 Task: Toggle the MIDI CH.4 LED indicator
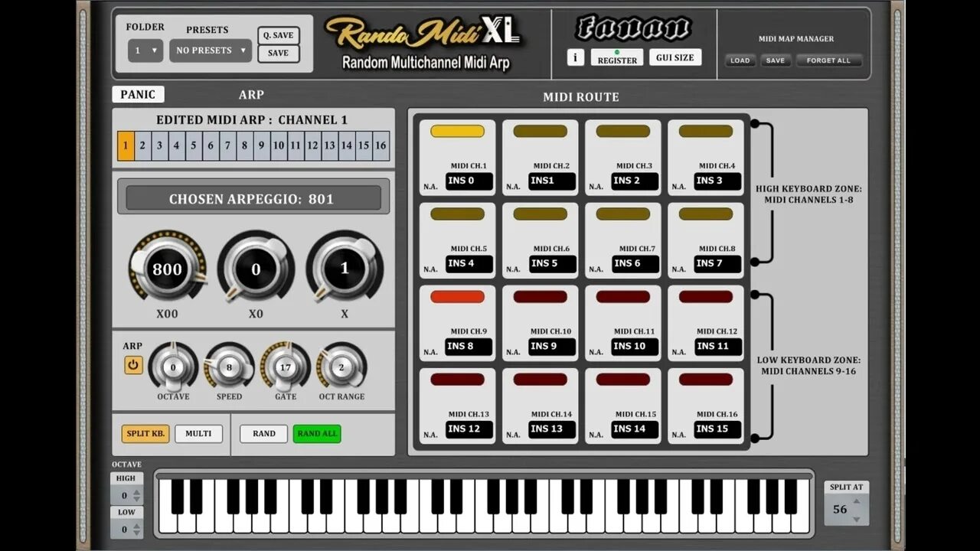tap(705, 131)
